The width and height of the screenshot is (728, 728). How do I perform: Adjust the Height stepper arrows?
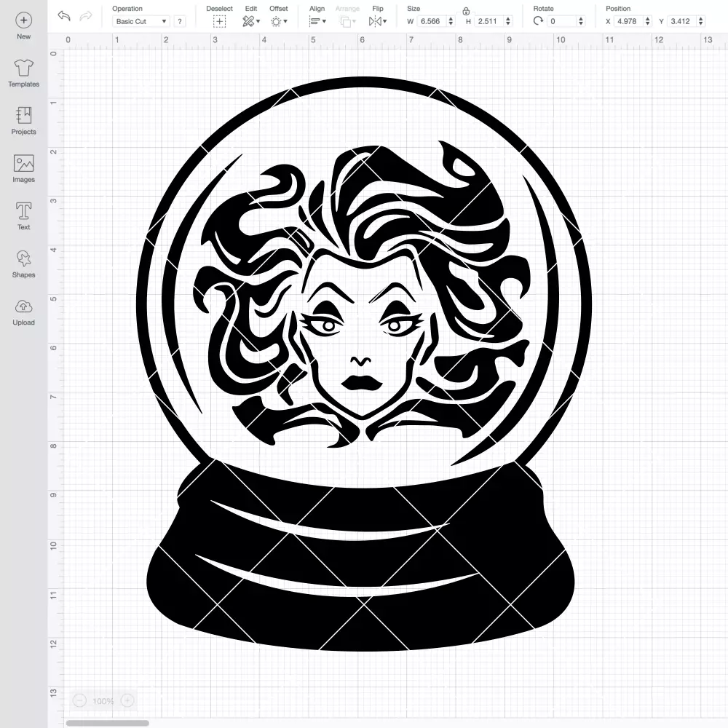pos(508,21)
